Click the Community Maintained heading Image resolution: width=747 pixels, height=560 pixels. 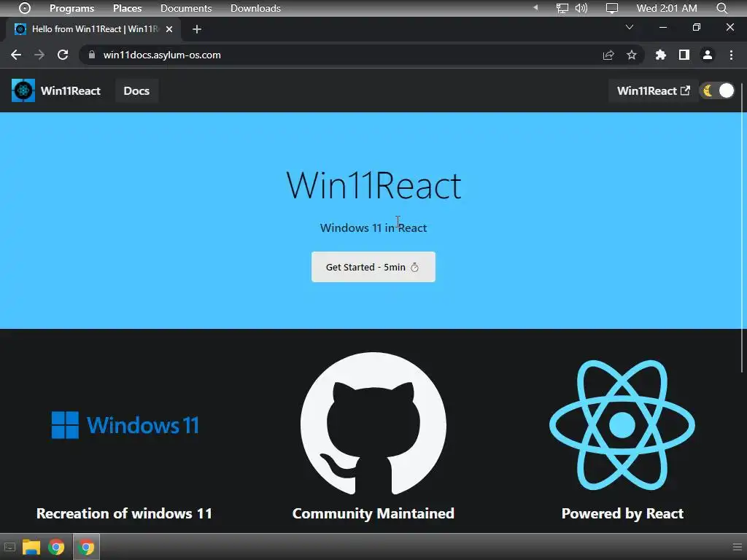(373, 513)
